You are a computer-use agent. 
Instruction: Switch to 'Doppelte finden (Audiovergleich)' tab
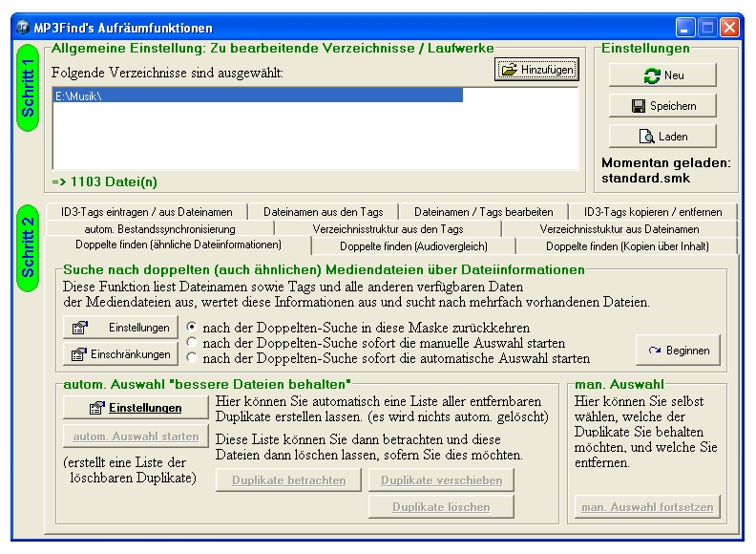point(413,246)
